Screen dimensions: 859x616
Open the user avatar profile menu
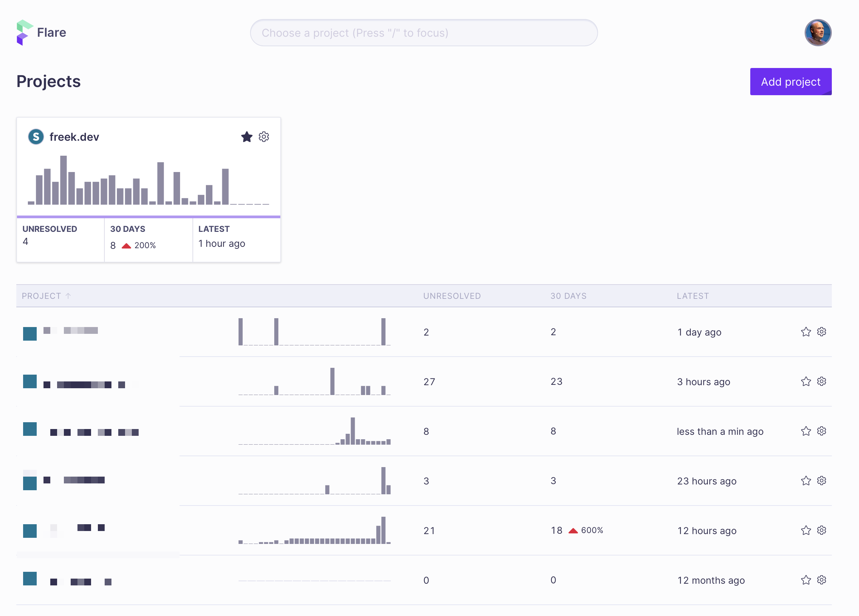[817, 33]
